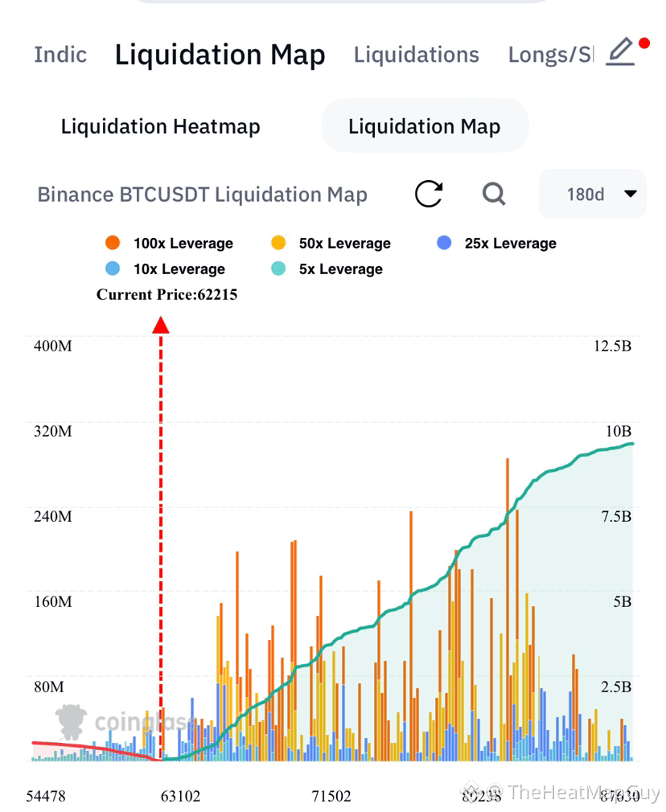The height and width of the screenshot is (812, 666).
Task: Toggle the 100x Leverage legend series
Action: pyautogui.click(x=169, y=243)
